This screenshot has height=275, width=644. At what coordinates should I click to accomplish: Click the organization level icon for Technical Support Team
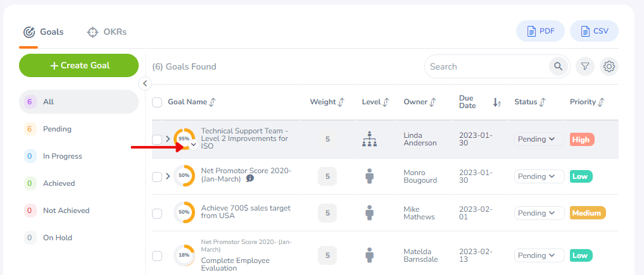(x=370, y=139)
